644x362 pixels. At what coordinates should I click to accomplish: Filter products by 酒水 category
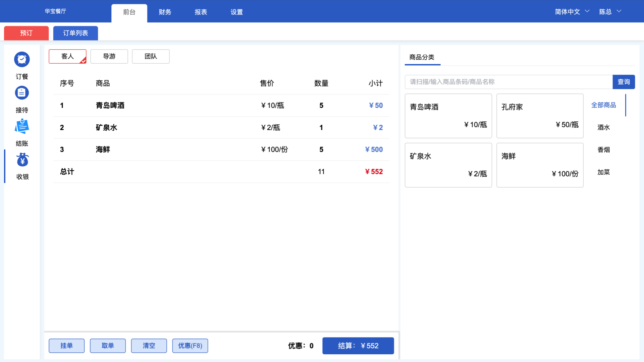(603, 127)
